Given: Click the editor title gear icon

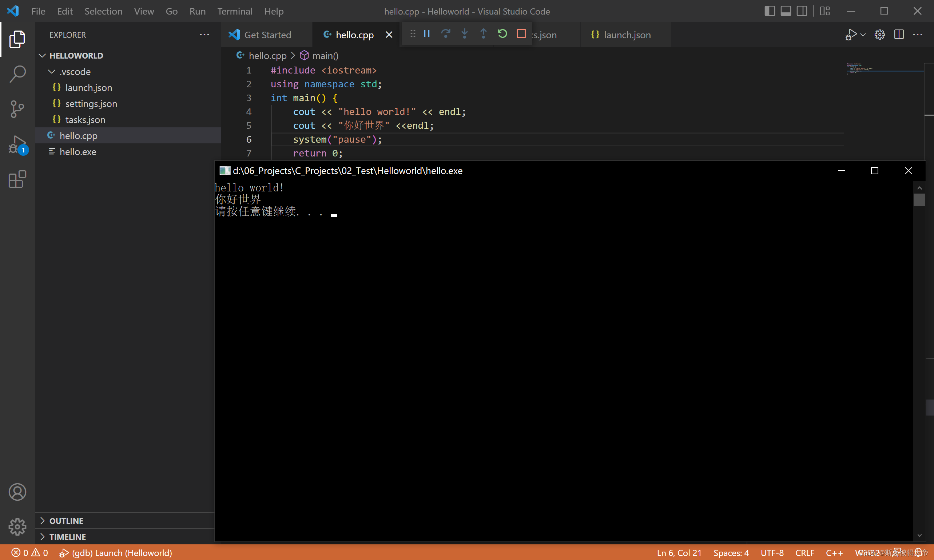Looking at the screenshot, I should (879, 35).
